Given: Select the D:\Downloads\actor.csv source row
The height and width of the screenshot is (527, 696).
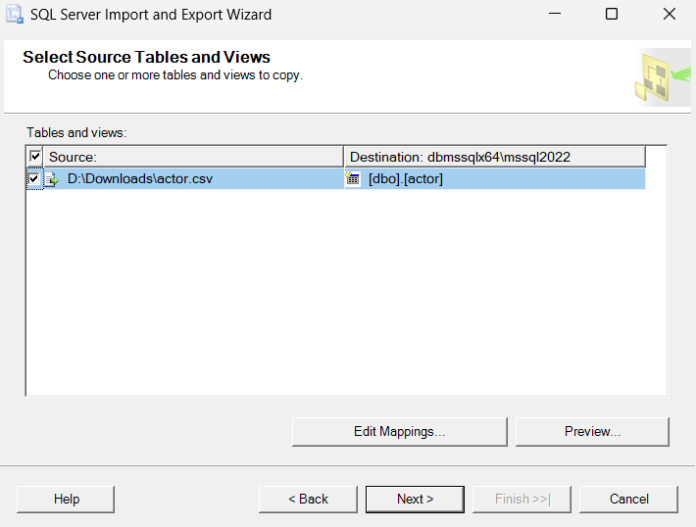Looking at the screenshot, I should 140,179.
